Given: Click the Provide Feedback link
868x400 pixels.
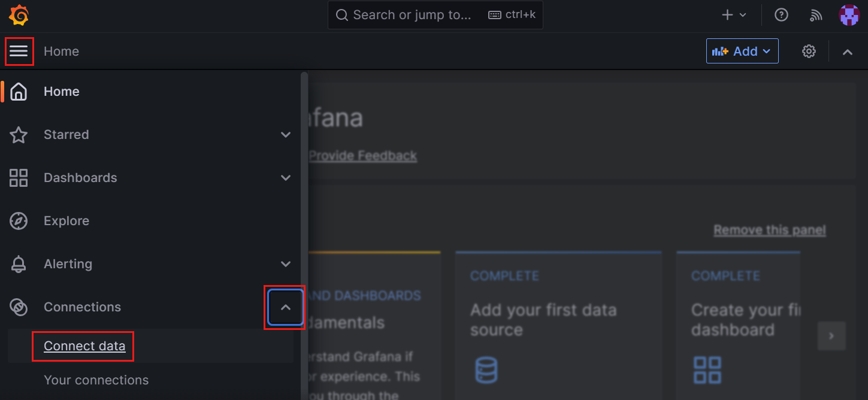Looking at the screenshot, I should (363, 155).
